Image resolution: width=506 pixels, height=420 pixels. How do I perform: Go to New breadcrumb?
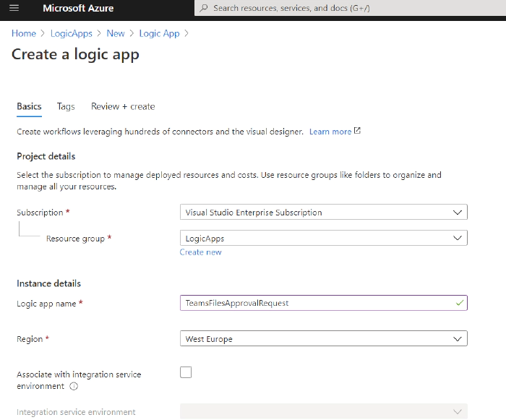(x=116, y=33)
